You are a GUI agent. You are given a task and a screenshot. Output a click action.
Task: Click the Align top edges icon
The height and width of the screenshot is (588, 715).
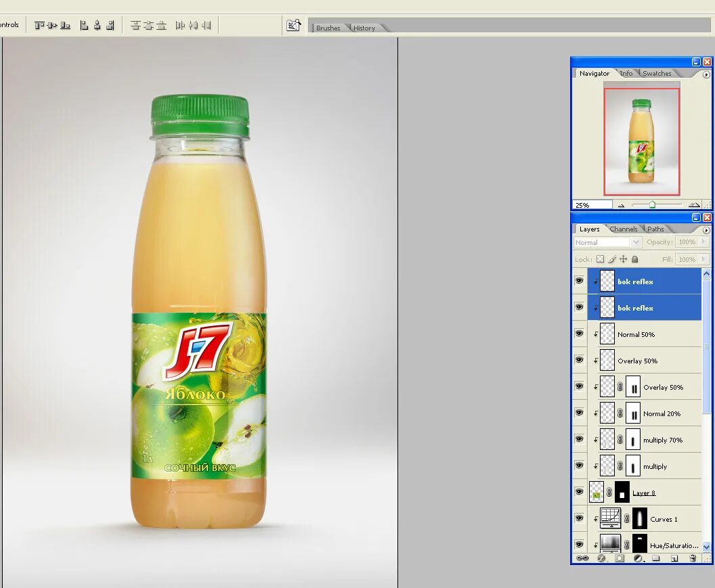40,26
